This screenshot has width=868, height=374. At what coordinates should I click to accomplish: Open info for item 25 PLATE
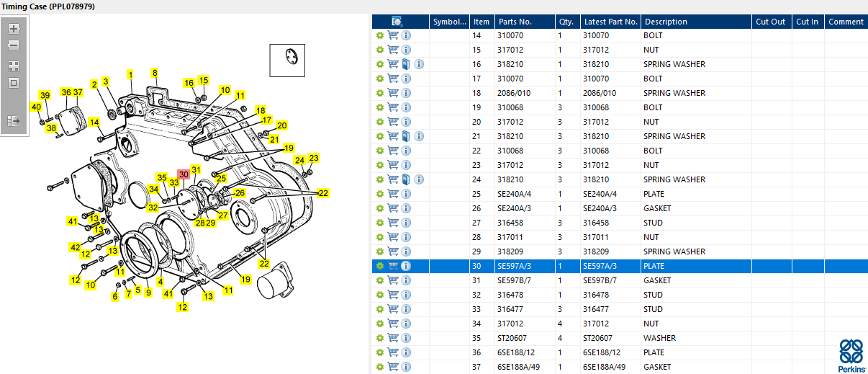[406, 194]
